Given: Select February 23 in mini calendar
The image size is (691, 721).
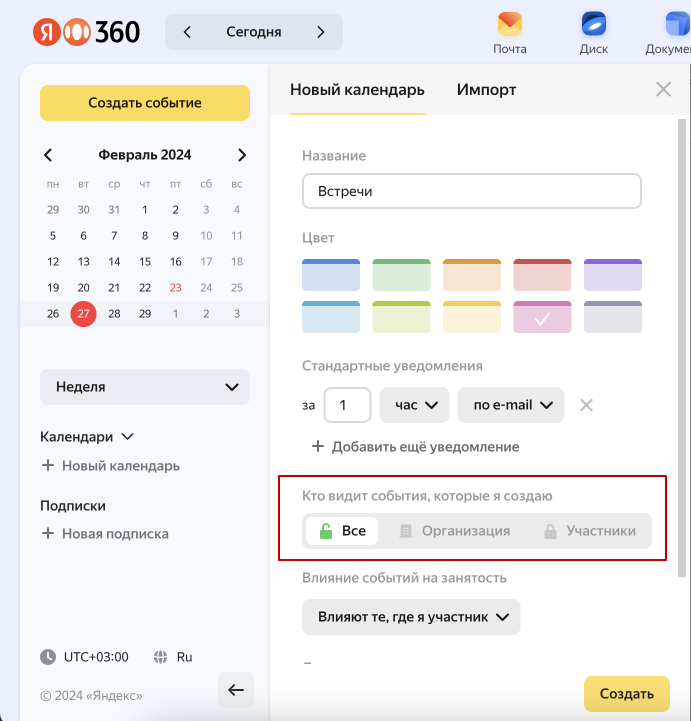Looking at the screenshot, I should pyautogui.click(x=176, y=288).
